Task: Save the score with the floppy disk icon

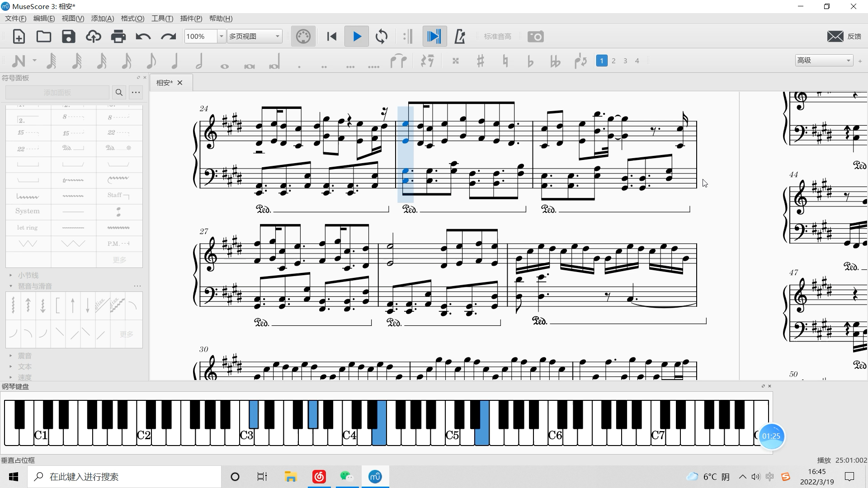Action: pyautogui.click(x=69, y=37)
